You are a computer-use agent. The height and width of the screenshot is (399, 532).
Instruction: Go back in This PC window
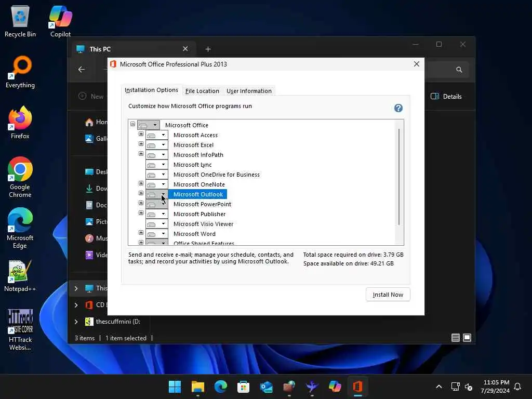pyautogui.click(x=82, y=70)
